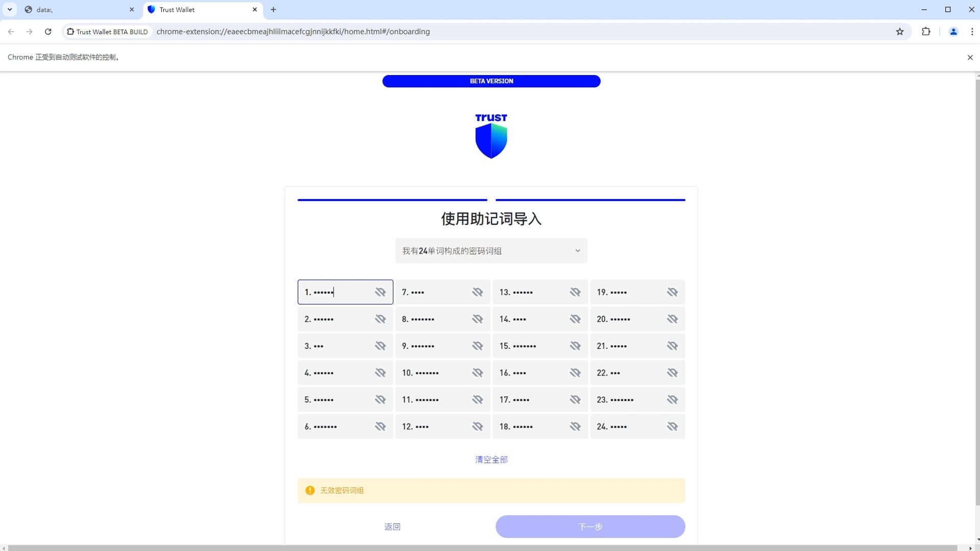Switch to the data:, tab
The image size is (980, 551).
click(79, 10)
